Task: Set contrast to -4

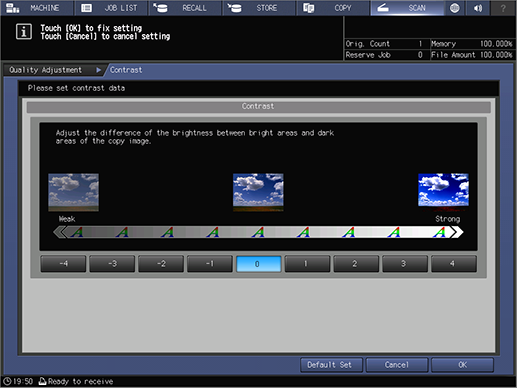Action: coord(63,264)
